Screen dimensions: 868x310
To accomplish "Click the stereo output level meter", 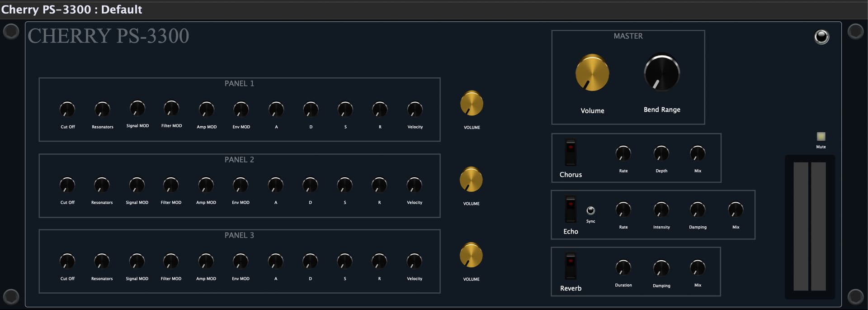I will 810,226.
